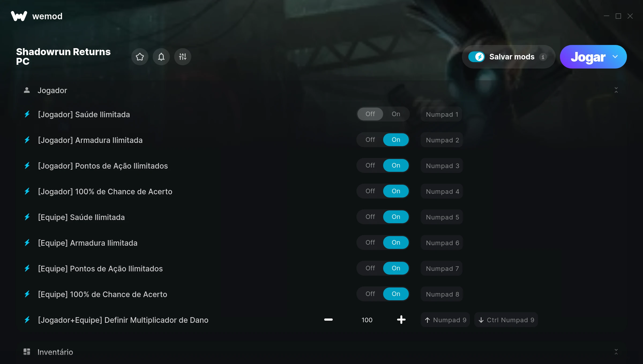643x364 pixels.
Task: Disable the Salvar mods switch
Action: [x=477, y=57]
